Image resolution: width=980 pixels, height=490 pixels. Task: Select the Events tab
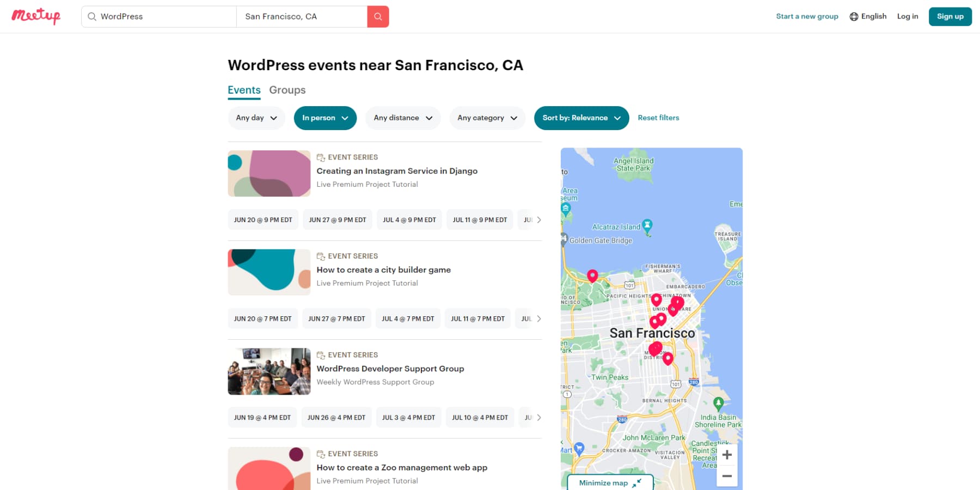coord(244,90)
